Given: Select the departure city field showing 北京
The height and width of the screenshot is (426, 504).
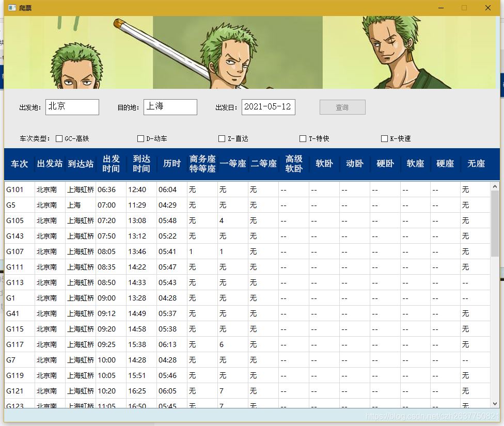Looking at the screenshot, I should pyautogui.click(x=72, y=107).
